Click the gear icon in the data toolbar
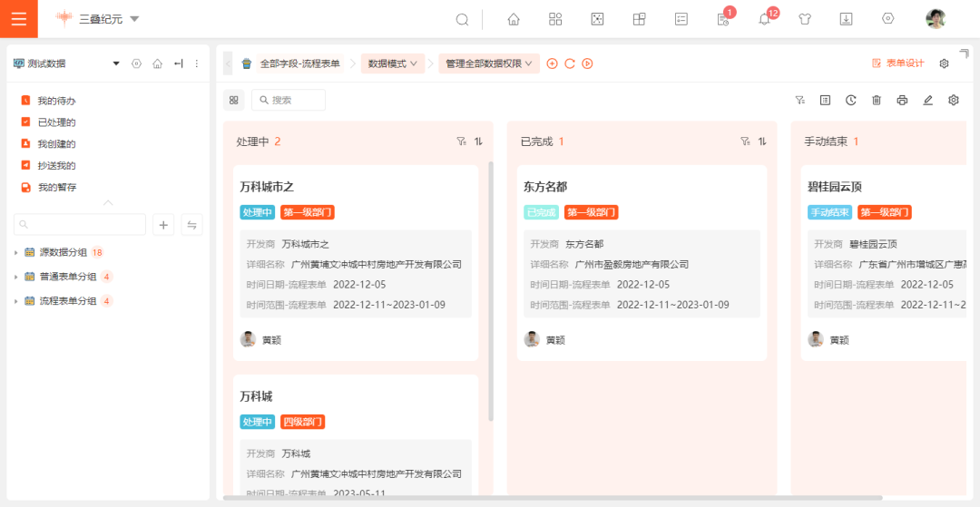 953,100
